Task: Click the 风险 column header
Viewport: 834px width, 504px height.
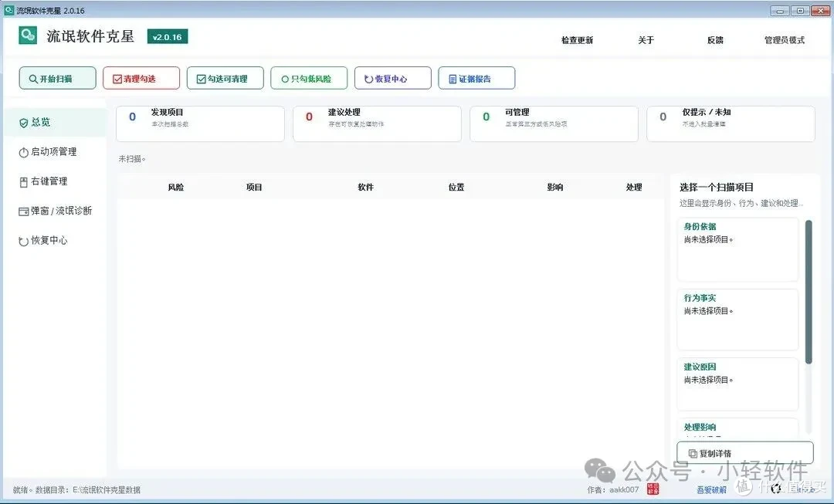Action: [x=175, y=187]
